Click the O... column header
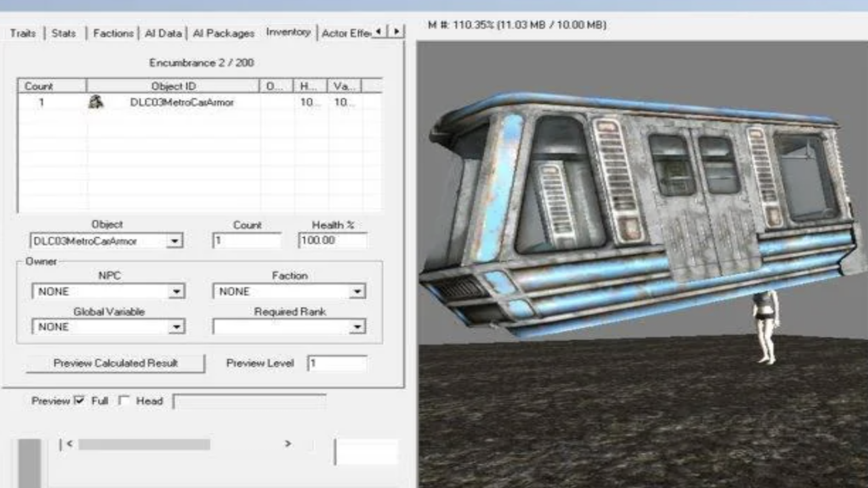The width and height of the screenshot is (868, 488). (x=276, y=86)
